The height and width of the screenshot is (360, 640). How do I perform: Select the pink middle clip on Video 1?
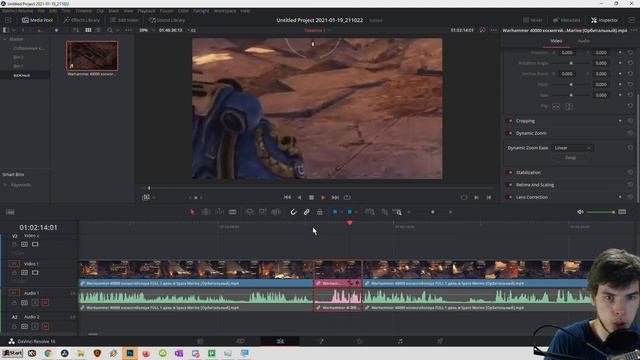pyautogui.click(x=338, y=273)
